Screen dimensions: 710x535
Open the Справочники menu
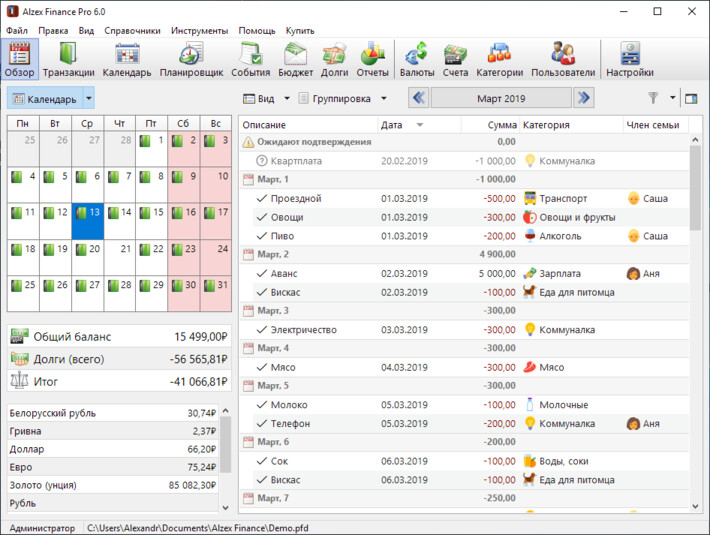pyautogui.click(x=132, y=31)
